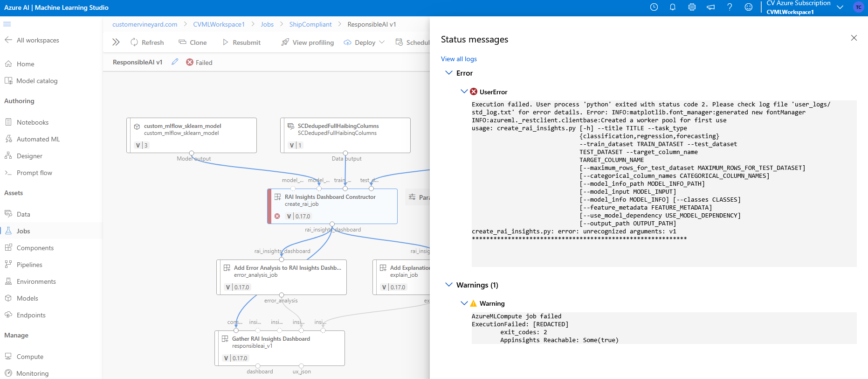Open the notifications bell
Viewport: 868px width, 379px height.
(x=673, y=7)
